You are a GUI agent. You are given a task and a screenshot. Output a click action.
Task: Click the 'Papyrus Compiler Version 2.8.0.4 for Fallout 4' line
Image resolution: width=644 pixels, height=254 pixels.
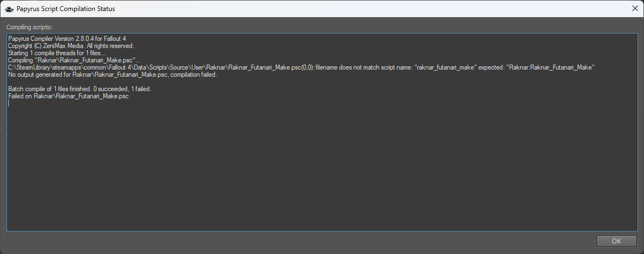pos(67,39)
